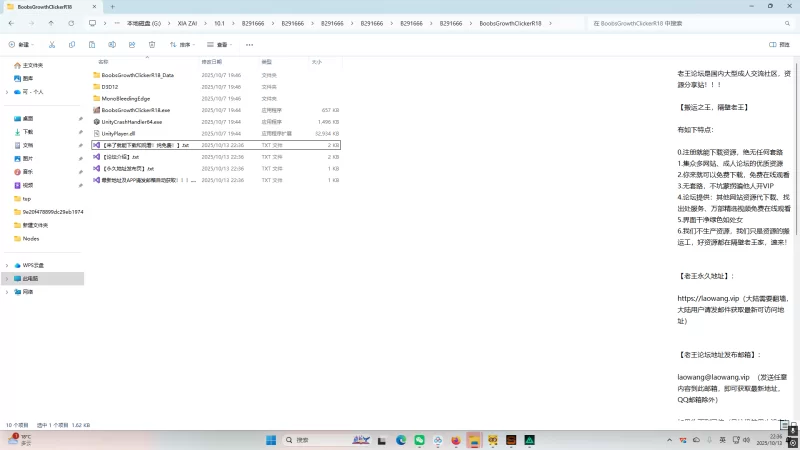The height and width of the screenshot is (450, 800).
Task: Click the PC monitor icon in address bar
Action: pyautogui.click(x=92, y=23)
